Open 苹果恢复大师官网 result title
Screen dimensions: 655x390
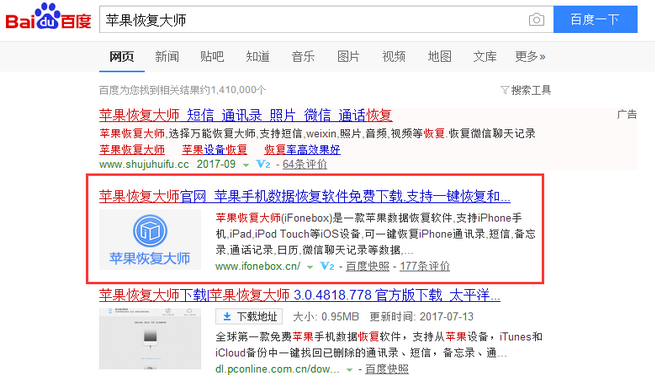(x=305, y=196)
